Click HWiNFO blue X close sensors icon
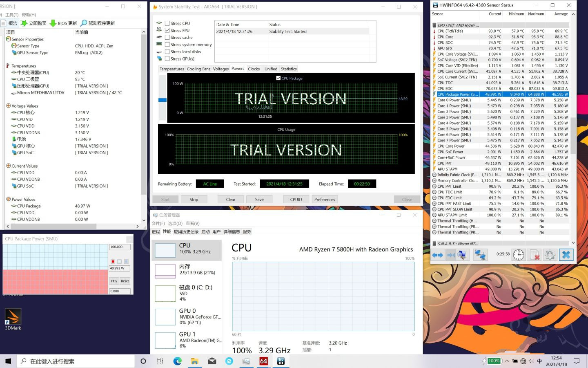The image size is (588, 368). tap(566, 255)
